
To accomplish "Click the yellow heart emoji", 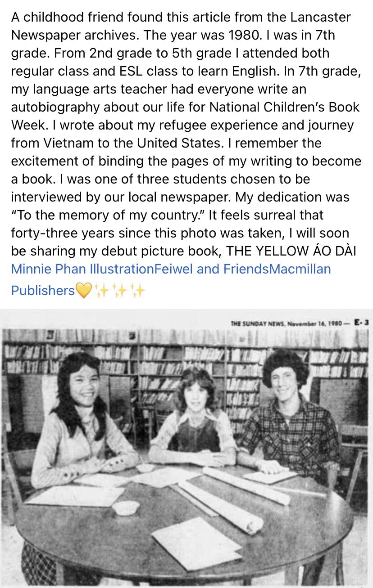I will click(x=84, y=291).
